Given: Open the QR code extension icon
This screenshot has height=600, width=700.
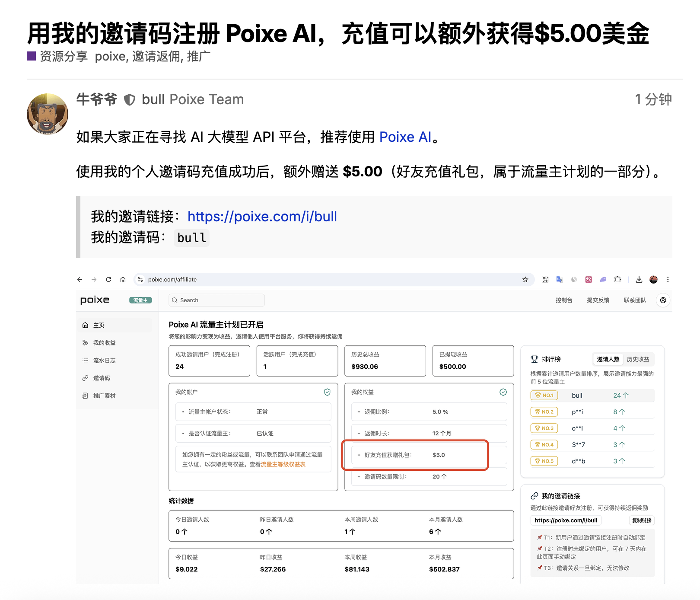Looking at the screenshot, I should click(x=545, y=280).
